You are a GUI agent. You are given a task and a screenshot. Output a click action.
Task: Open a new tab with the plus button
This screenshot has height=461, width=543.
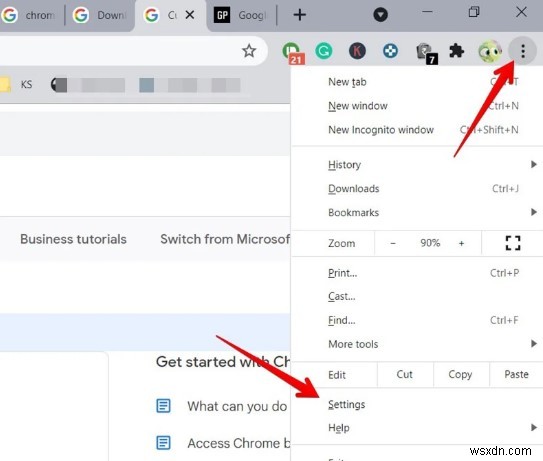coord(300,15)
